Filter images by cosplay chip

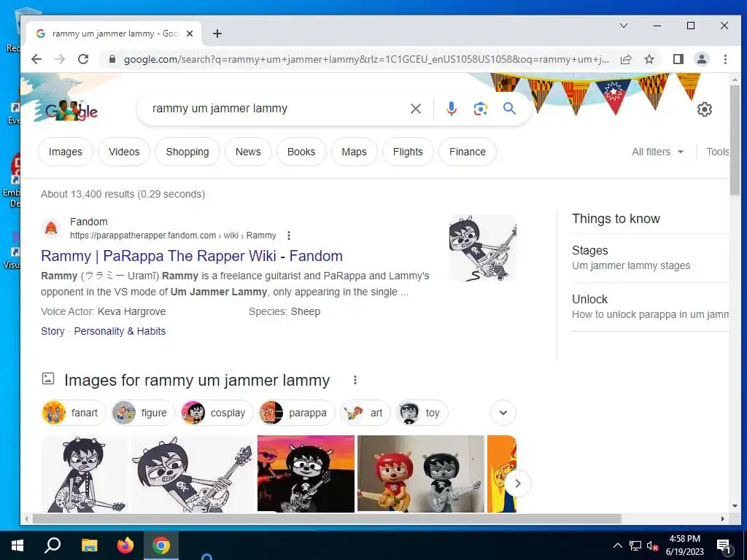217,413
